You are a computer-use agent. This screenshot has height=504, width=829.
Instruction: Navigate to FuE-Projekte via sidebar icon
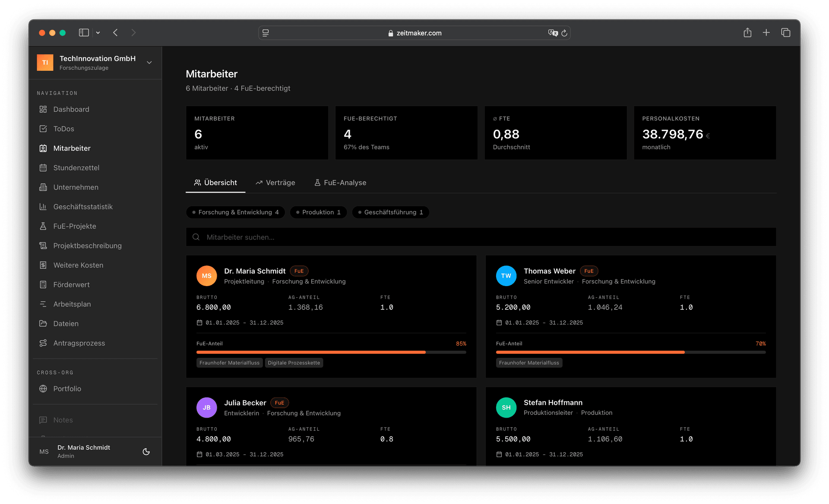[x=43, y=226]
